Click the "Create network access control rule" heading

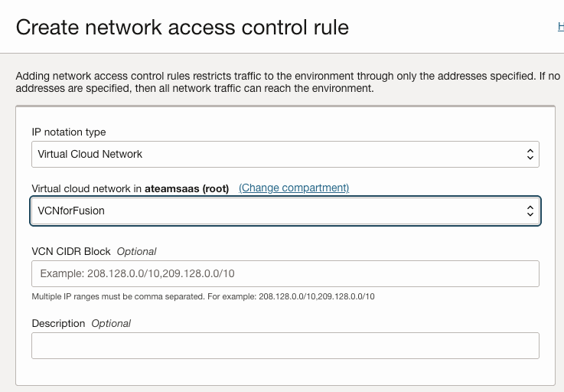coord(182,28)
